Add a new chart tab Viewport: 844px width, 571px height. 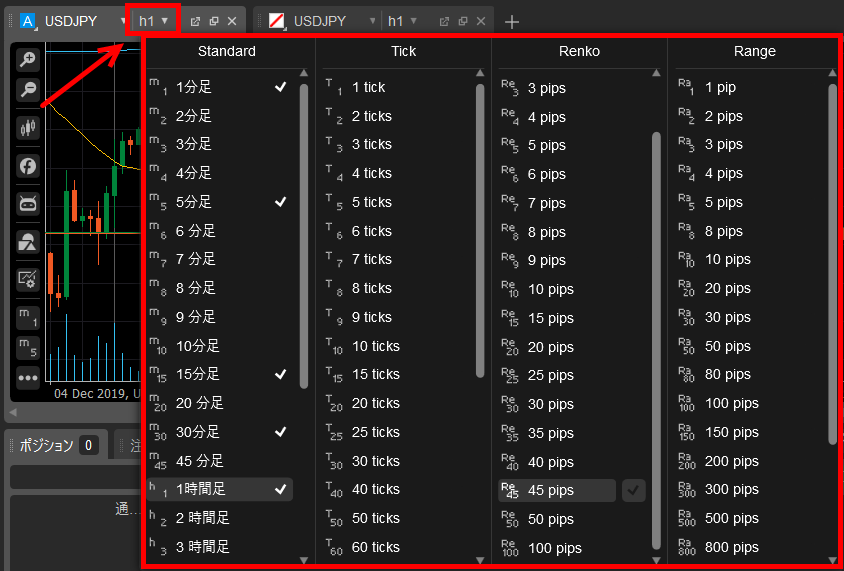point(512,21)
